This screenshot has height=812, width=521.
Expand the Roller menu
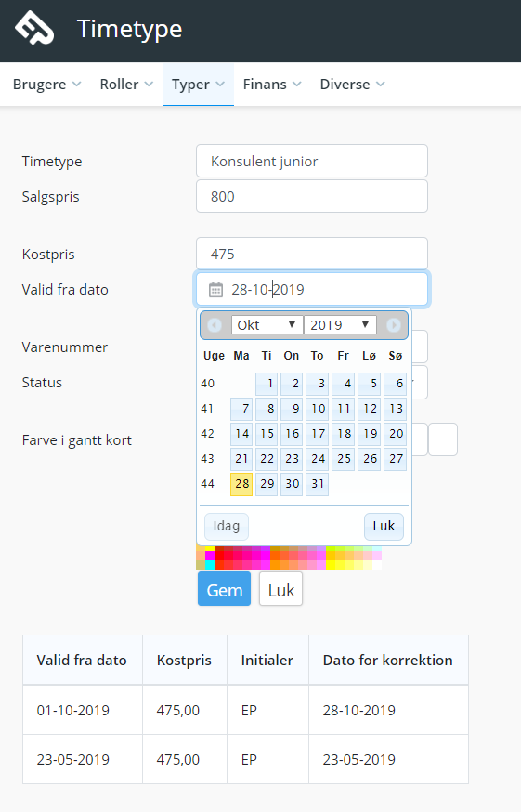point(126,85)
